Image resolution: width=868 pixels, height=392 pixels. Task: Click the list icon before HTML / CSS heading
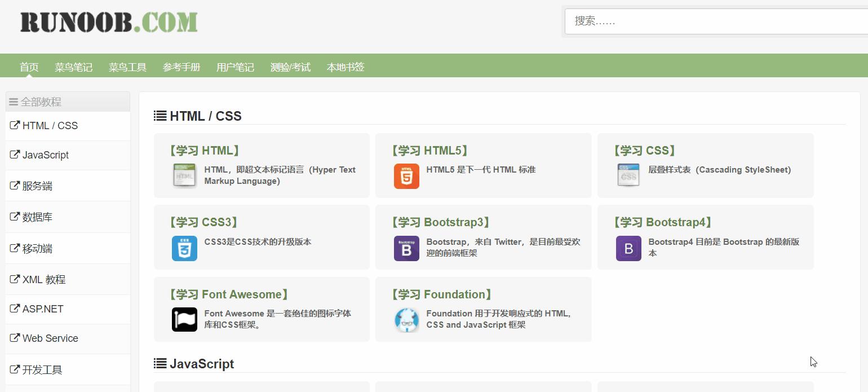159,115
